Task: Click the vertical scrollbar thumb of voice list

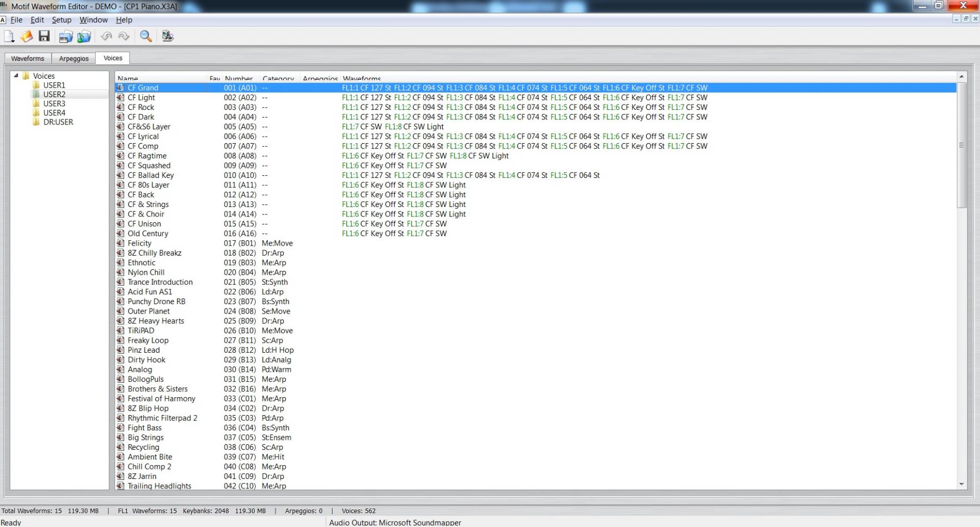Action: 962,145
